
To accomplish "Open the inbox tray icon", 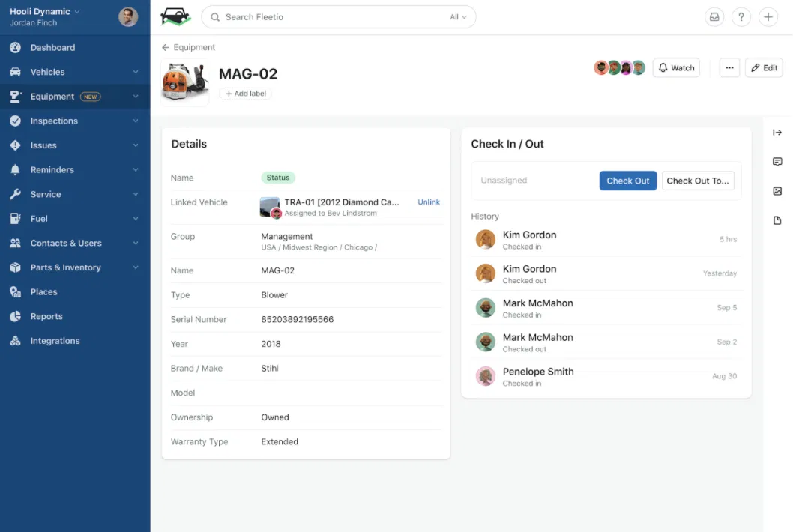I will point(714,17).
